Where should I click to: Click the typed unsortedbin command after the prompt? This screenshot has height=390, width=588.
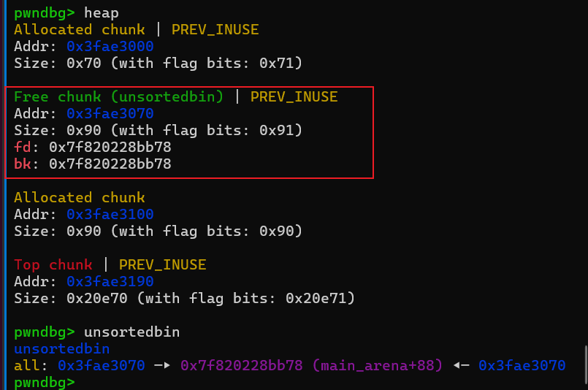pos(131,332)
